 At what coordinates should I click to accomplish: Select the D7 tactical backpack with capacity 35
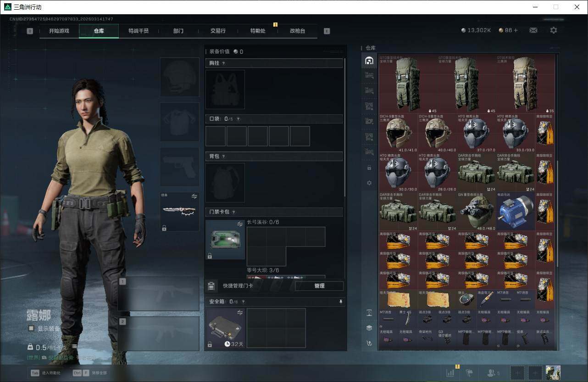(525, 84)
